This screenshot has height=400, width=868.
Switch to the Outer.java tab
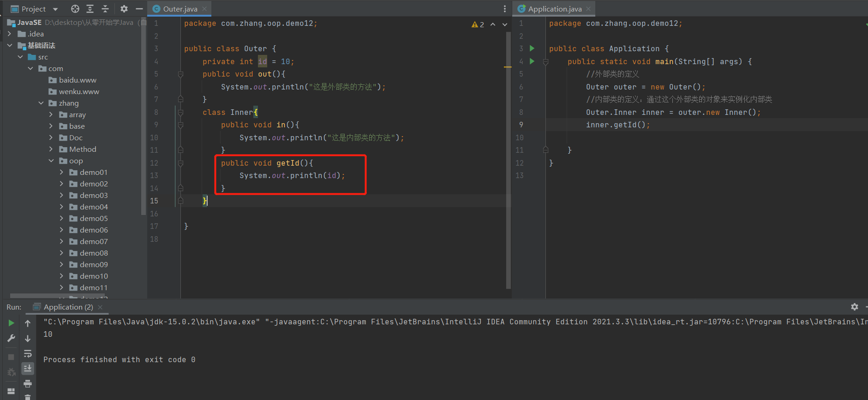click(180, 9)
